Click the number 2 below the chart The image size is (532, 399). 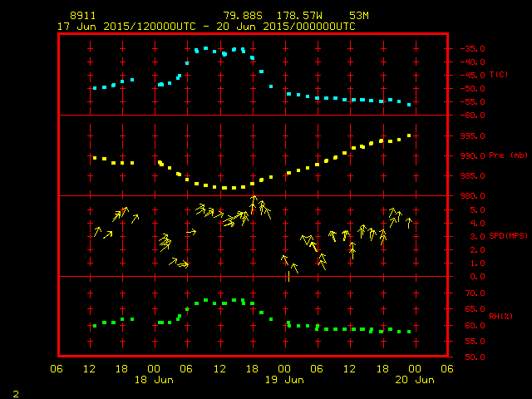pyautogui.click(x=16, y=394)
